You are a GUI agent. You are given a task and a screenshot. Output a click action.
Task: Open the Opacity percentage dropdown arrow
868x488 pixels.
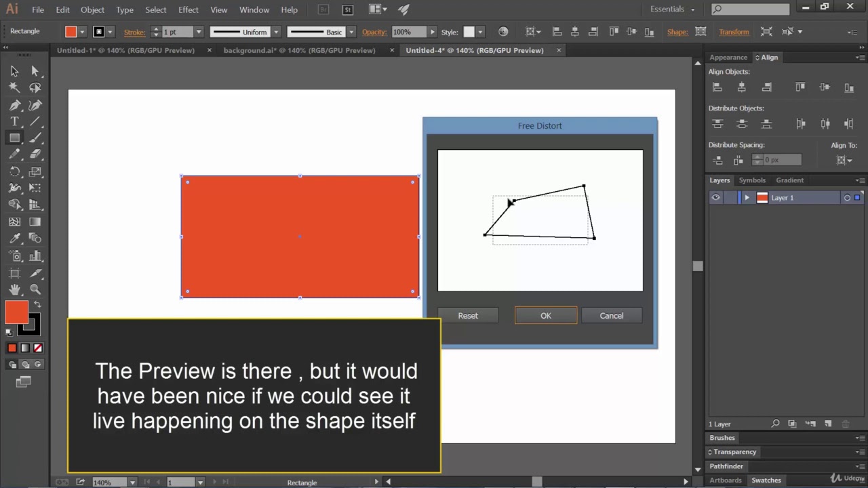point(432,32)
